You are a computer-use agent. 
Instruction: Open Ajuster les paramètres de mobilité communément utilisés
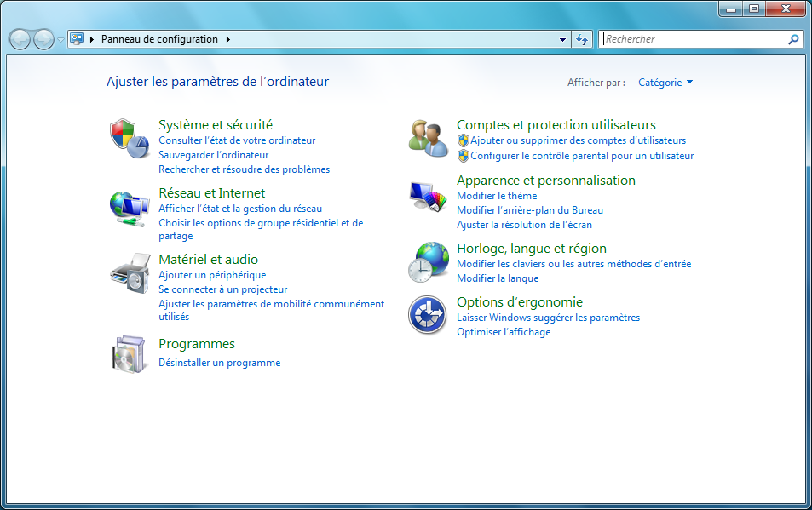point(271,310)
